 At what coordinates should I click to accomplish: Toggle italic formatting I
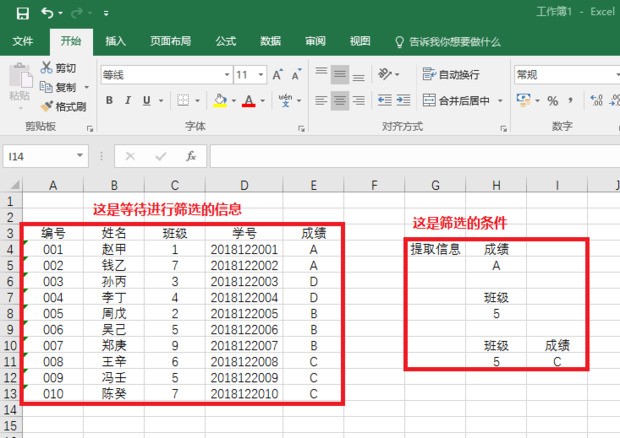tap(128, 100)
